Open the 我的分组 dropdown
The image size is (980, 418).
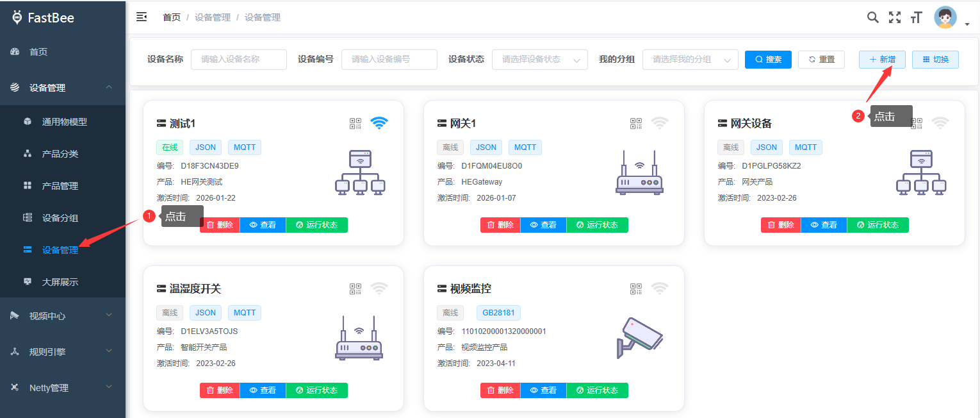[690, 59]
